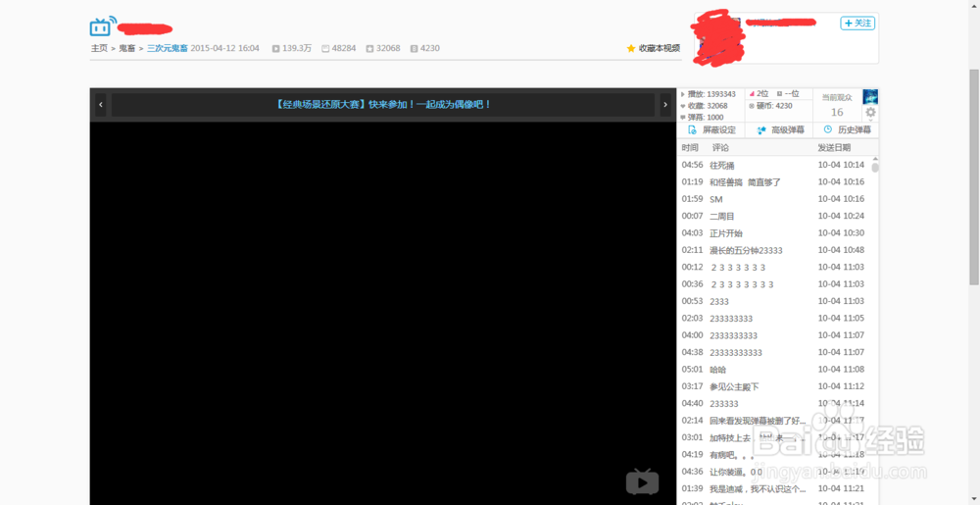Select the danmaku row at time 02:03

pos(774,318)
